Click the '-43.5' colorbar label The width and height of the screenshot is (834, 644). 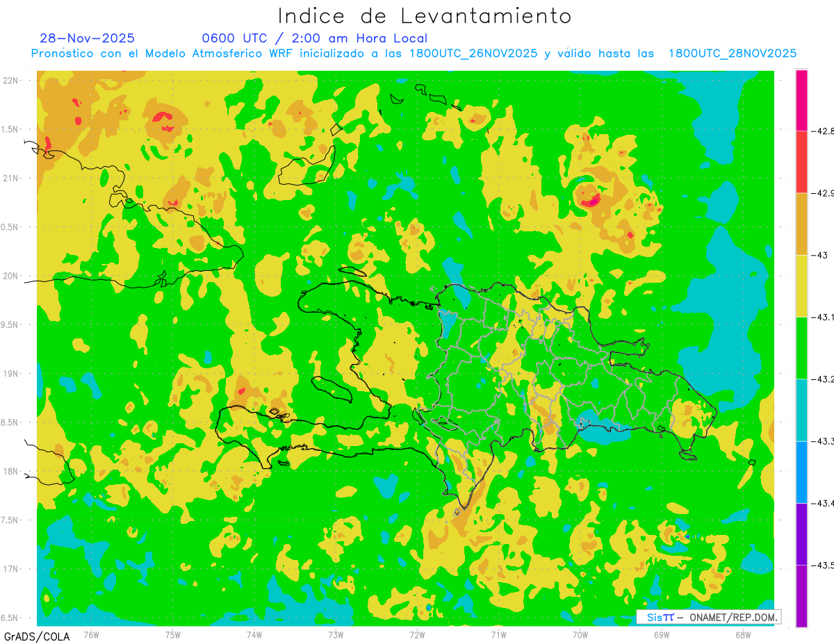click(822, 565)
